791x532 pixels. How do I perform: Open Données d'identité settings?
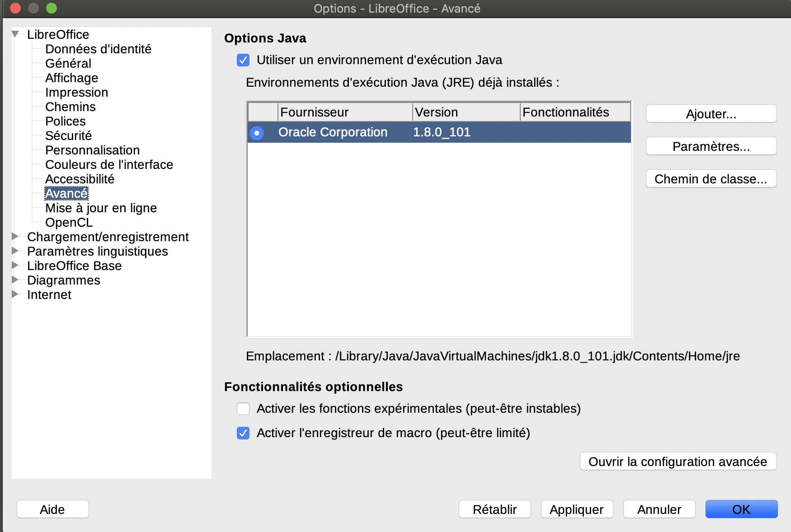tap(98, 49)
